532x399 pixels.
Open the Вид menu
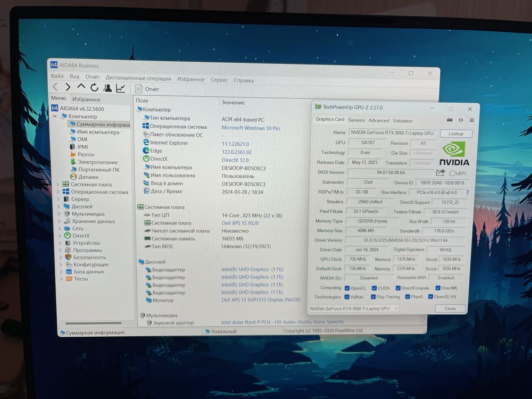click(74, 76)
